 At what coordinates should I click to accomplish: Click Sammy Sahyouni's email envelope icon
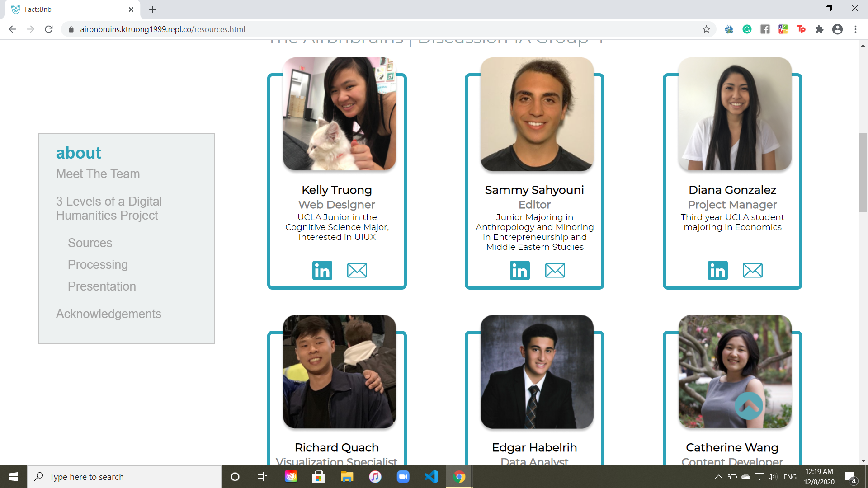pos(555,270)
